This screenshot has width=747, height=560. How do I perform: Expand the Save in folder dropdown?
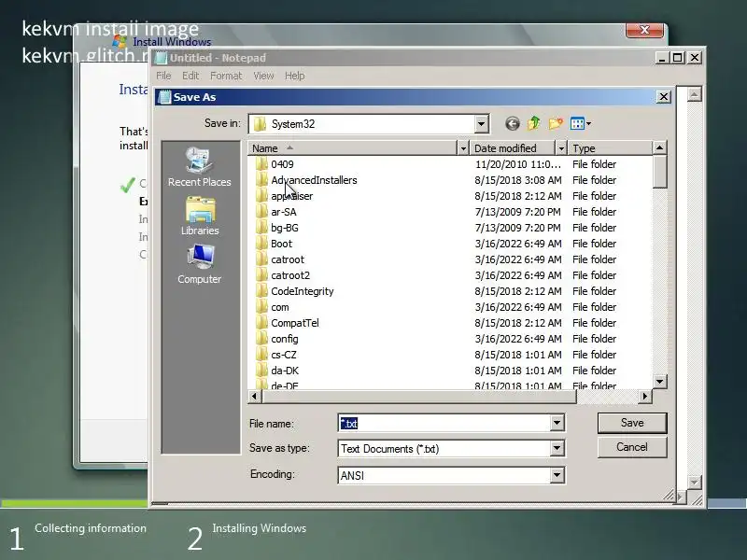tap(481, 124)
